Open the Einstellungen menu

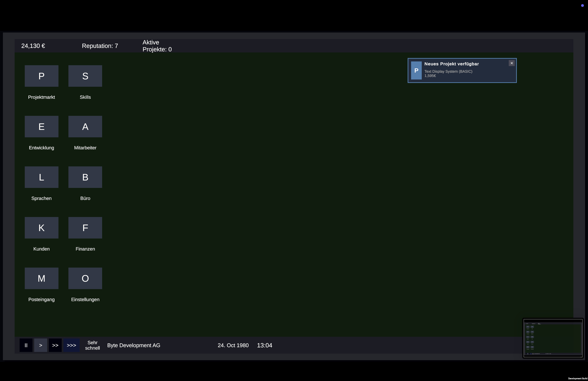tap(85, 278)
